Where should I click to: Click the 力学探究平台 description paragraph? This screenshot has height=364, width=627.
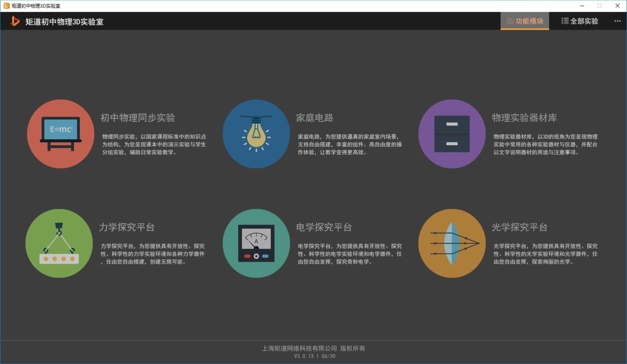(152, 254)
